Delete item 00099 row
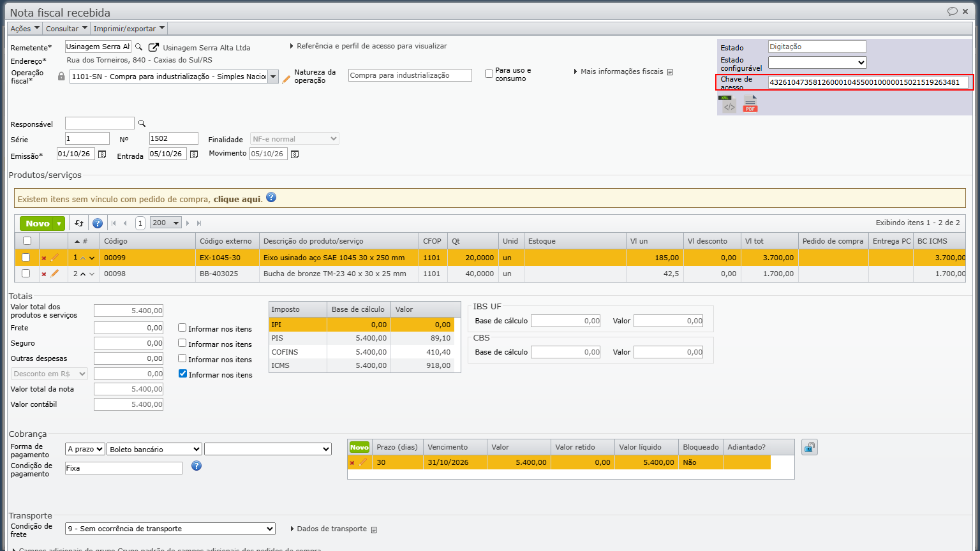Screen dimensions: 980x551 click(x=44, y=258)
